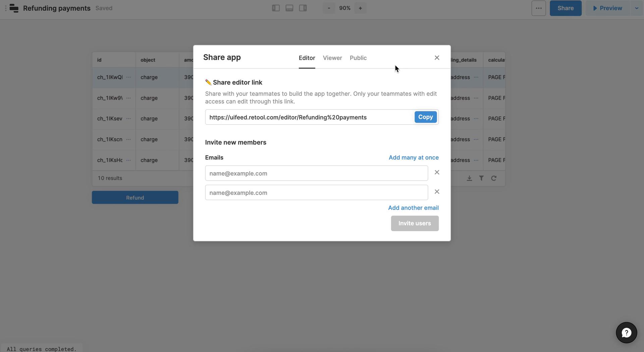
Task: Select Add many at once
Action: [x=414, y=157]
